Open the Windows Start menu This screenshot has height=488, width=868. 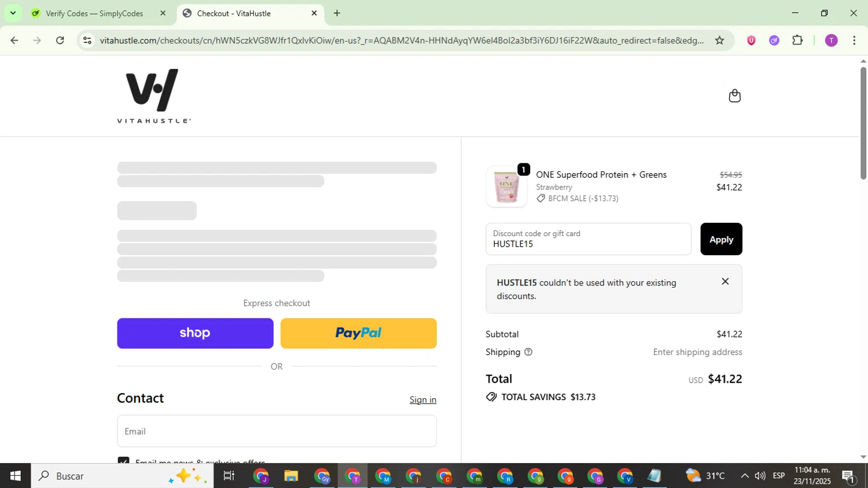click(15, 476)
